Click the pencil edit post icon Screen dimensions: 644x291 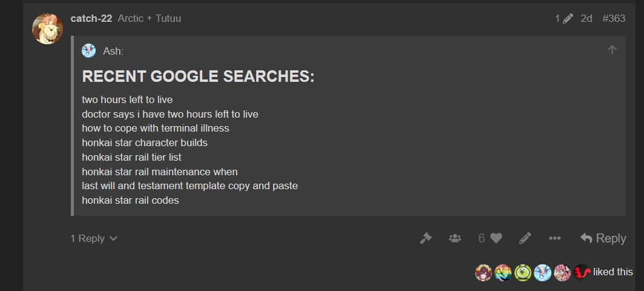tap(525, 238)
